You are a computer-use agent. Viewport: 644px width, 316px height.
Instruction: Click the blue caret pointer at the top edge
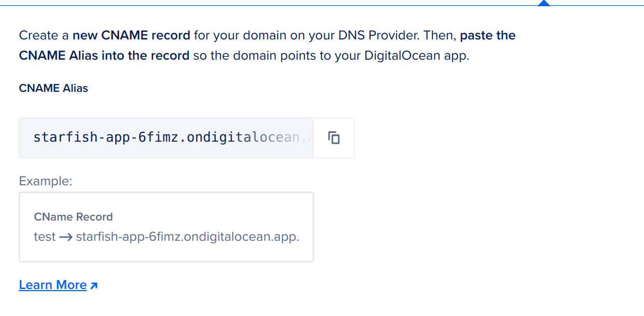[x=543, y=3]
